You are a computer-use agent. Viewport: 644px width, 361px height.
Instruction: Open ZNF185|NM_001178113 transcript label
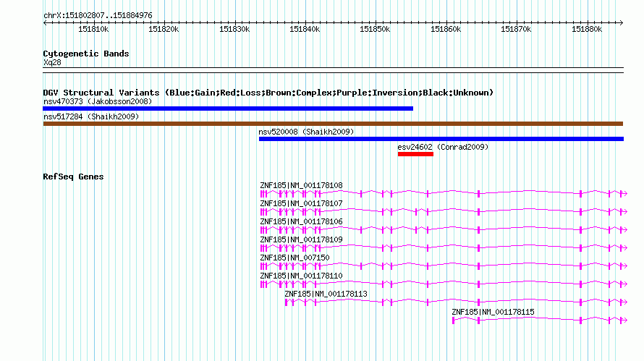point(326,294)
